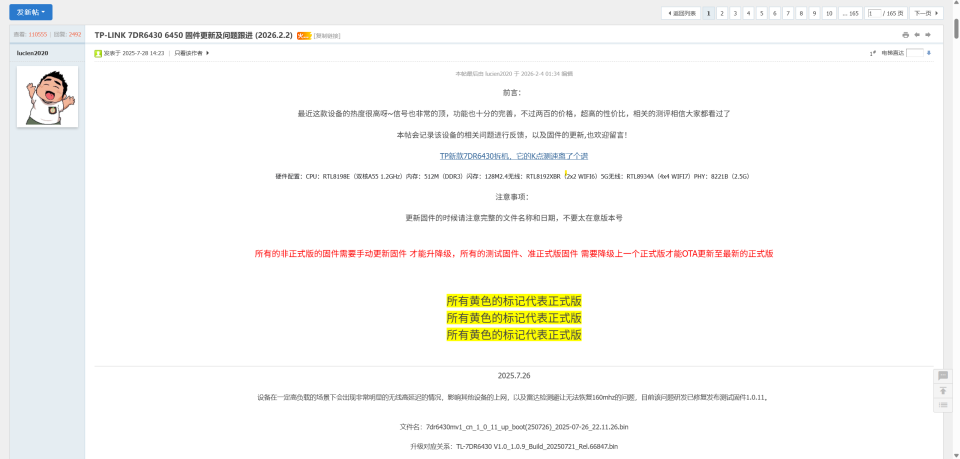Click the previous thread left arrow icon
This screenshot has width=960, height=459.
click(x=917, y=35)
